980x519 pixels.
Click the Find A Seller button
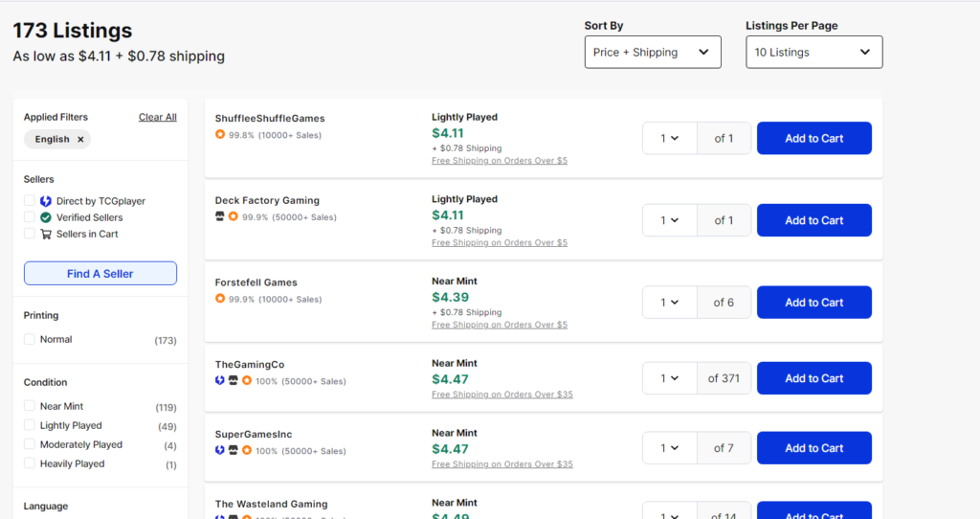[x=100, y=273]
